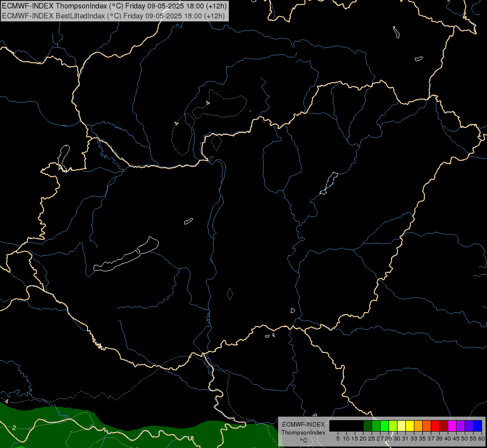Click legend tick value 45
Image resolution: width=487 pixels, height=448 pixels.
[x=456, y=439]
